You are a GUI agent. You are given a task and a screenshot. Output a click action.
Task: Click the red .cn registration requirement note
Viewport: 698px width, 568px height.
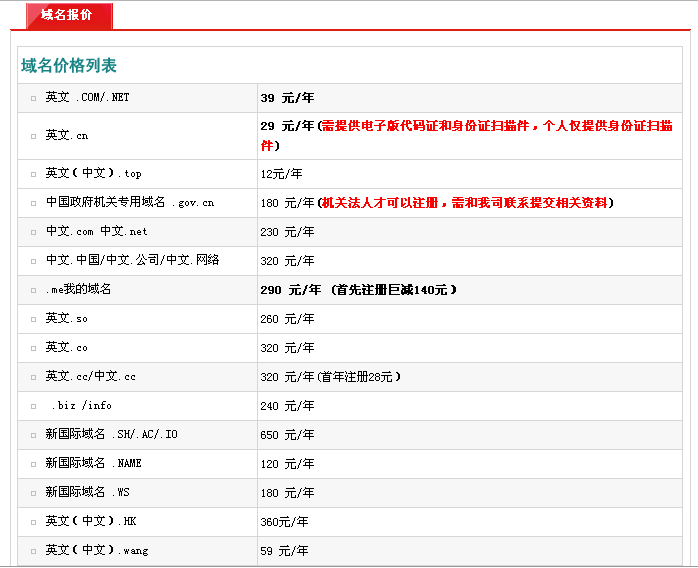pos(466,135)
